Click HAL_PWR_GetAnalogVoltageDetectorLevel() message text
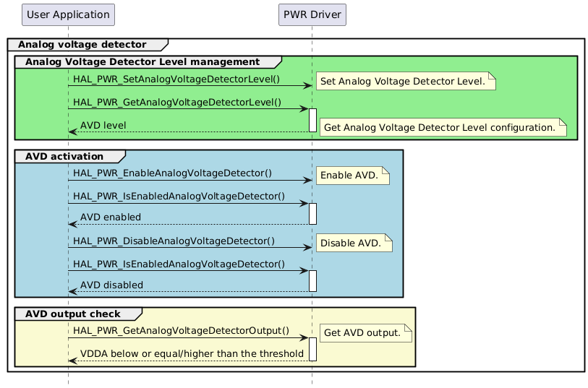Screen dimensions: 588x388 pos(177,103)
